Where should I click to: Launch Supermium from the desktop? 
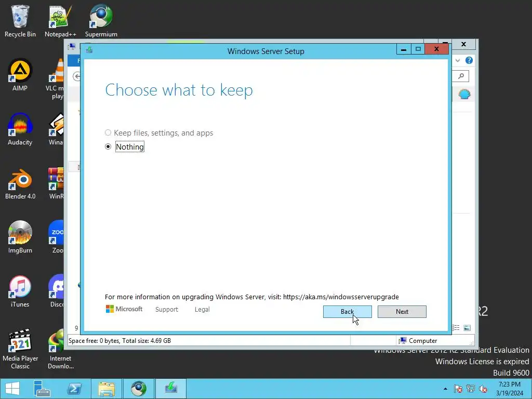point(101,21)
